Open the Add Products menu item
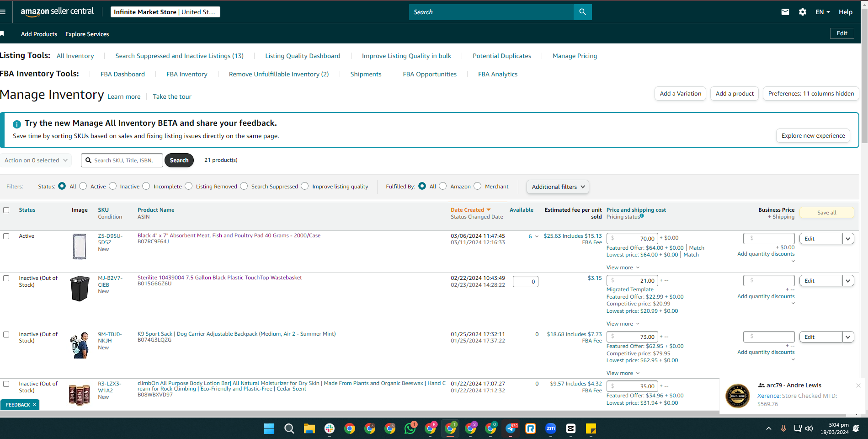This screenshot has width=868, height=439. tap(39, 34)
